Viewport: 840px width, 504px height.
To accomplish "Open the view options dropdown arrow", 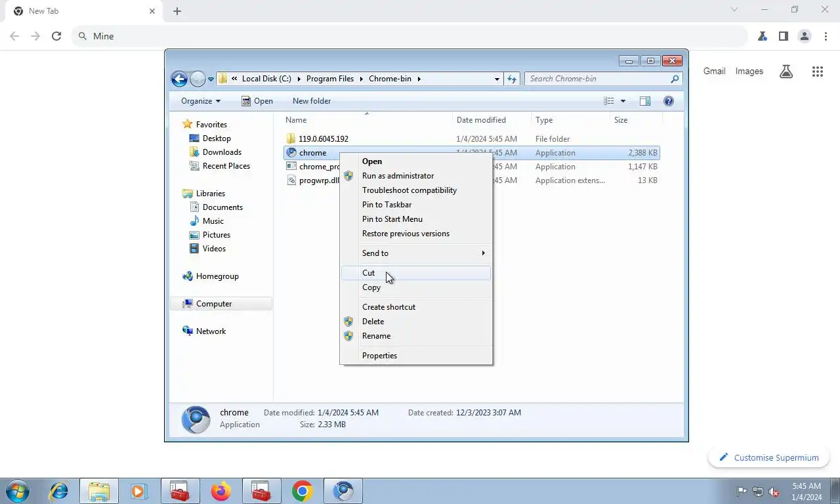I will click(623, 101).
